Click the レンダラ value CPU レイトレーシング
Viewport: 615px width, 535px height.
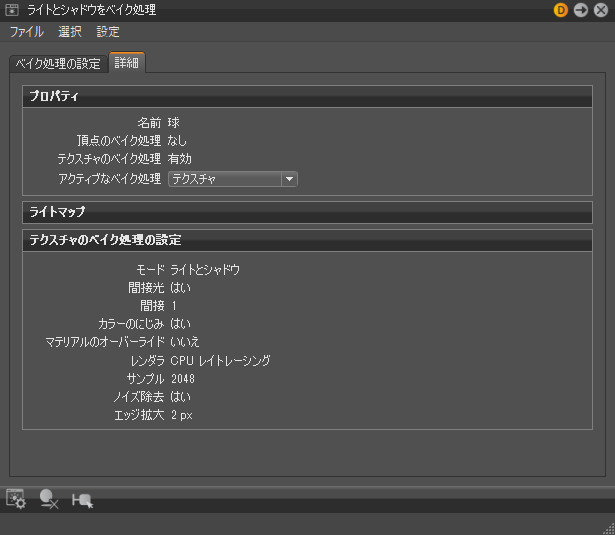pos(221,360)
